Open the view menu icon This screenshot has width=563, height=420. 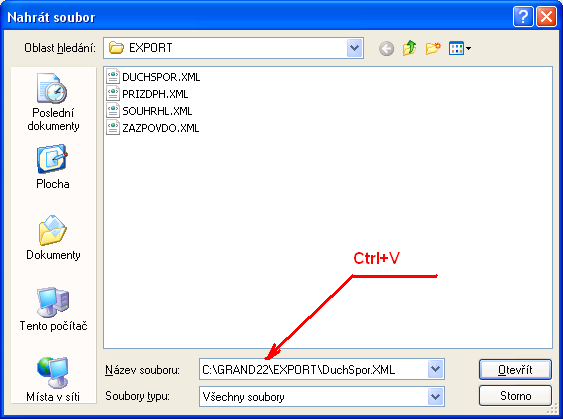(460, 48)
